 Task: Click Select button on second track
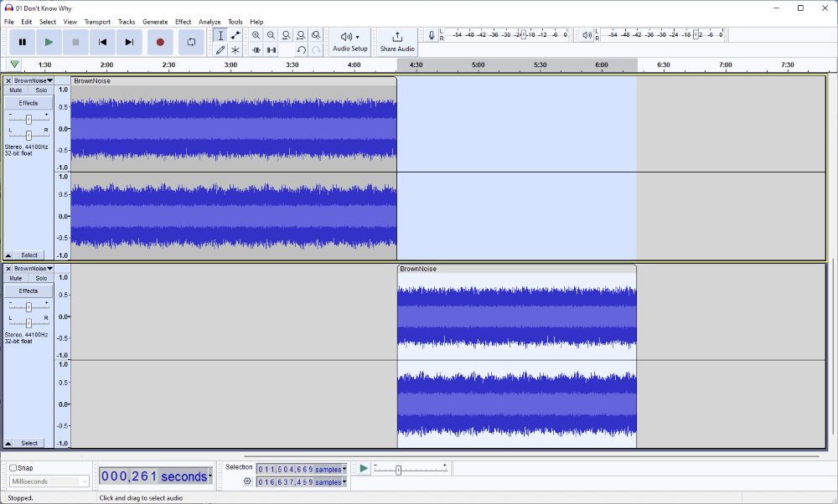(x=29, y=443)
